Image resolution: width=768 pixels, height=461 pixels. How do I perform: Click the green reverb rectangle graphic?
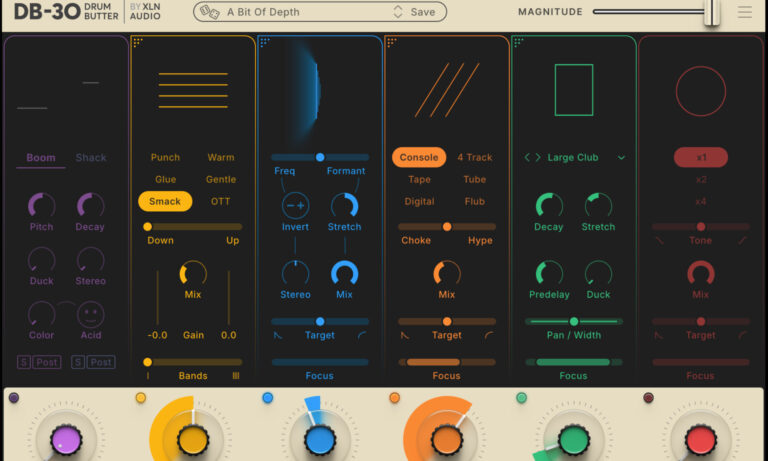pyautogui.click(x=574, y=90)
